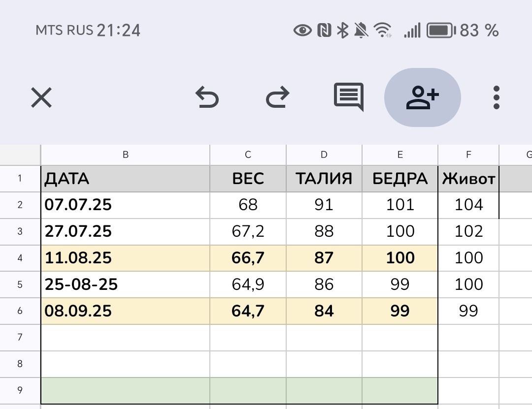
Task: Select column D header
Action: (324, 155)
